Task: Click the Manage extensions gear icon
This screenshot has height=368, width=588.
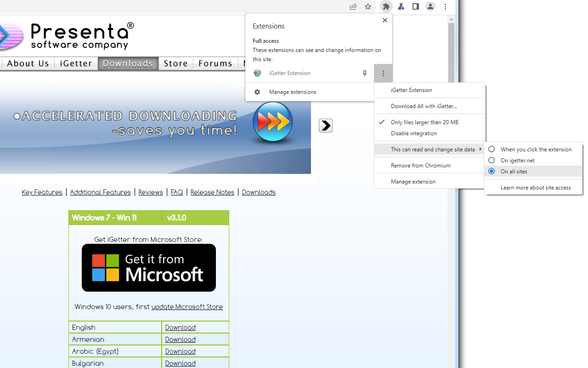Action: tap(257, 92)
